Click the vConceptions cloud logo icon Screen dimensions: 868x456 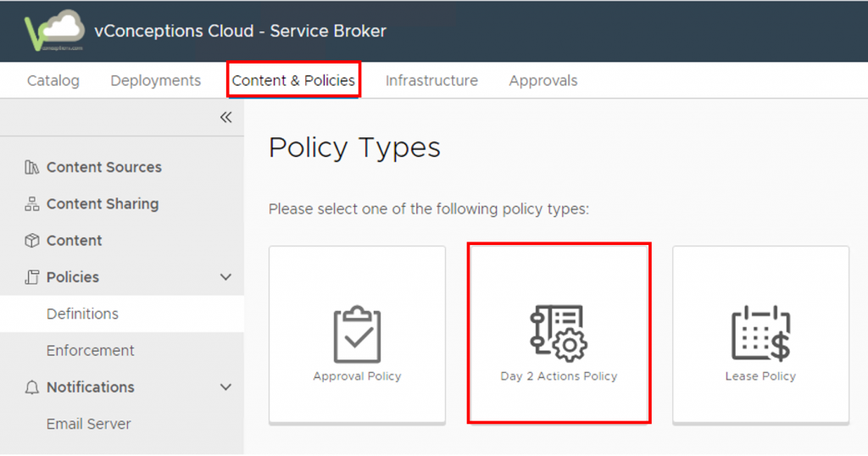[55, 31]
